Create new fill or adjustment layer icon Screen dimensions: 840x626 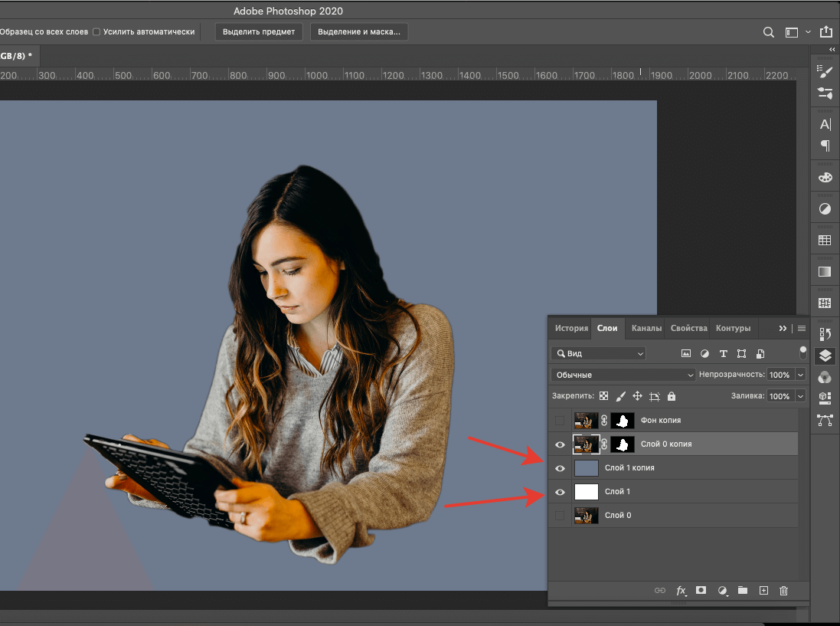pos(722,590)
